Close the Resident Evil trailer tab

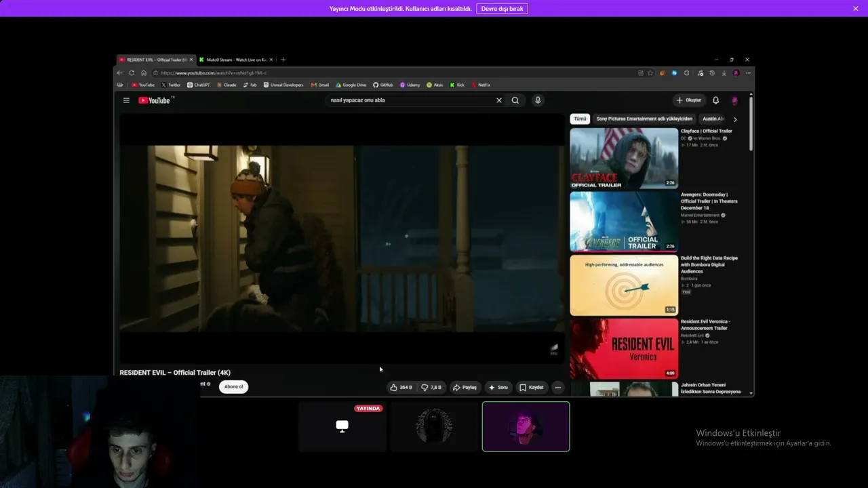tap(191, 60)
